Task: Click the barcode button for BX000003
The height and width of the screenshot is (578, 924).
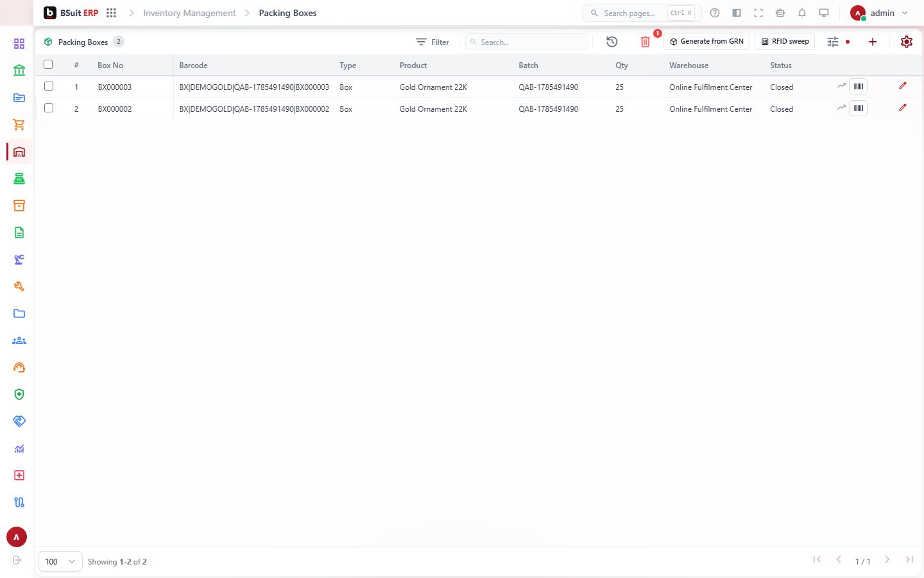Action: [x=859, y=86]
